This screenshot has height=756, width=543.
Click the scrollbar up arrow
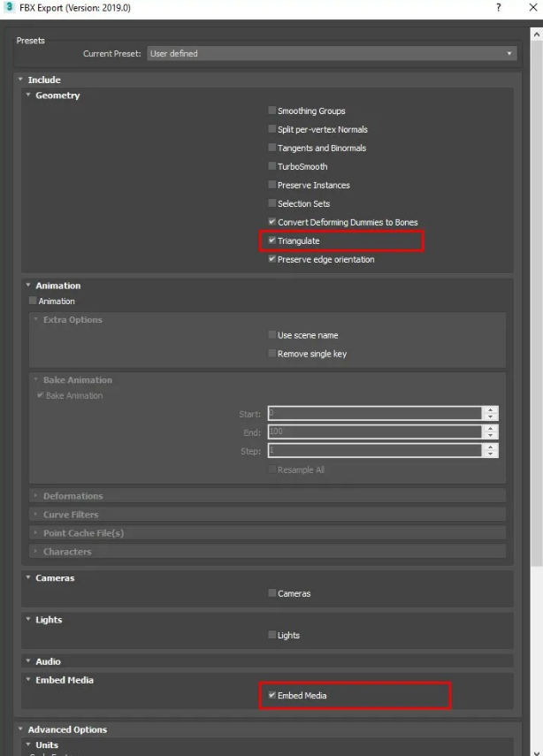pos(537,34)
